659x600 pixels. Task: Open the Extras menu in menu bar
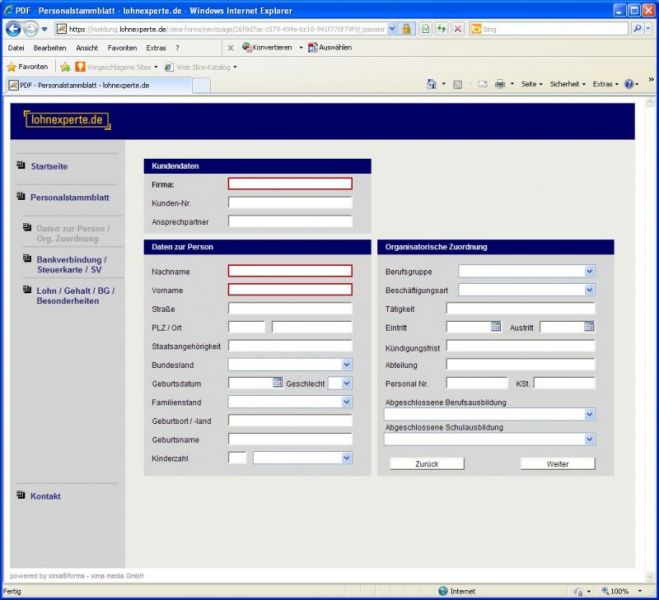click(155, 47)
